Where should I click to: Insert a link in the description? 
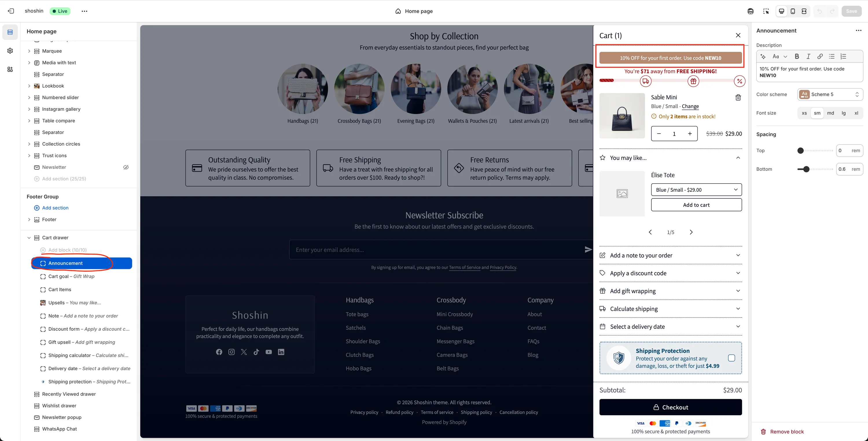(x=820, y=56)
